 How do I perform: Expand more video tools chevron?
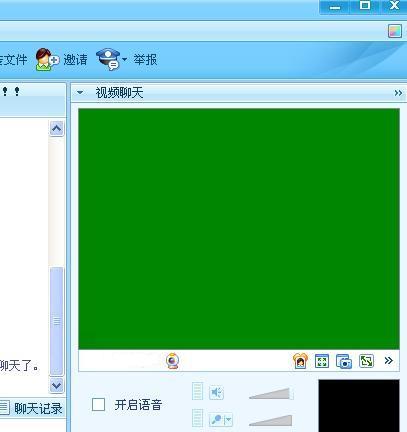tap(388, 361)
